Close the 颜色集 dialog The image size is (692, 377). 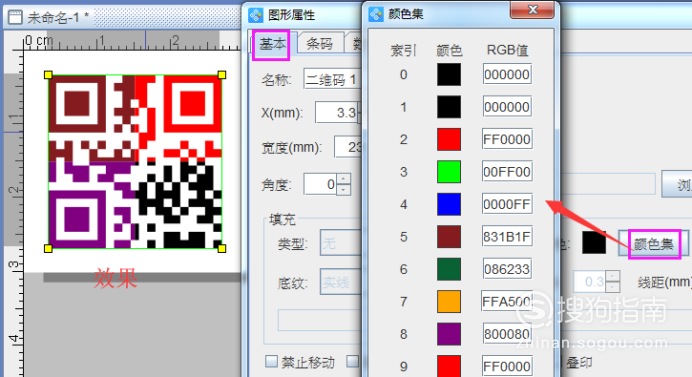click(x=532, y=10)
